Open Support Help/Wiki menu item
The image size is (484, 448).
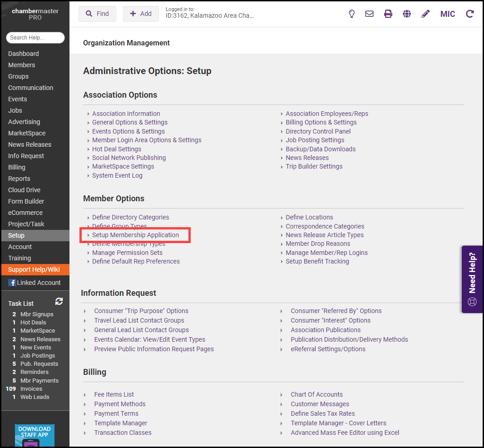[34, 269]
